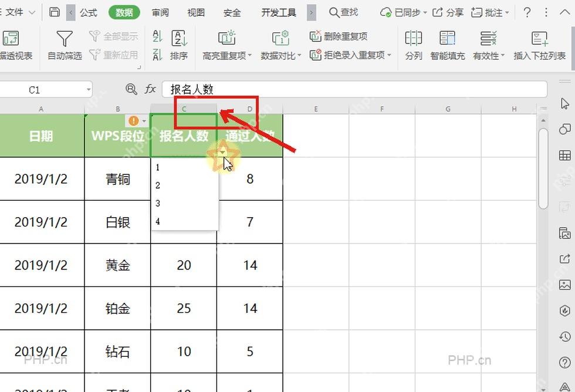Expand the 高亮重复项 dropdown arrow
Viewport: 575px width, 392px height.
click(x=250, y=56)
